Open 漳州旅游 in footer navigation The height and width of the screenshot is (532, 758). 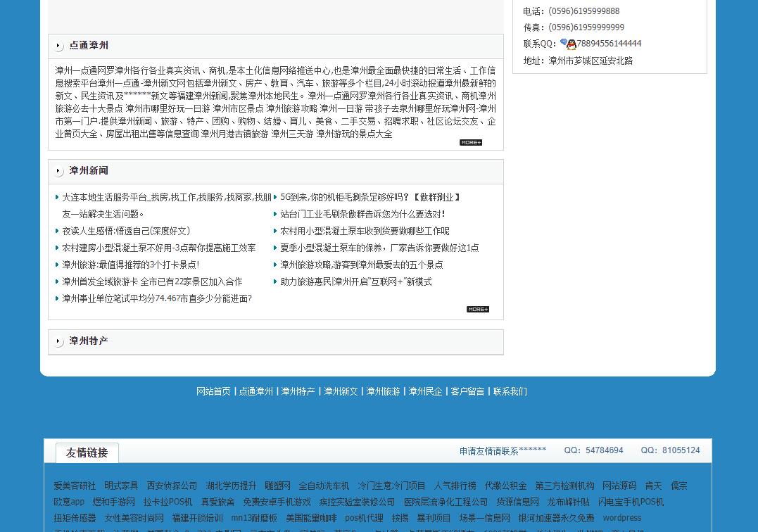tap(383, 391)
